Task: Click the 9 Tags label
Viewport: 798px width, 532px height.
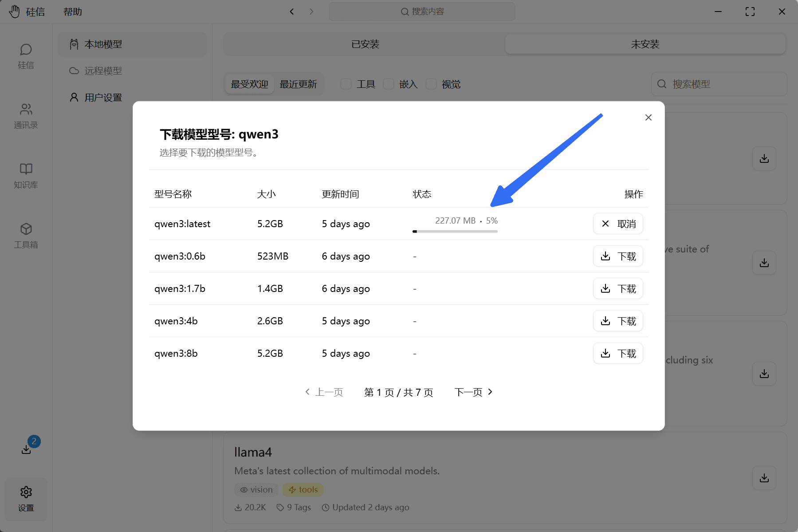Action: [x=294, y=507]
